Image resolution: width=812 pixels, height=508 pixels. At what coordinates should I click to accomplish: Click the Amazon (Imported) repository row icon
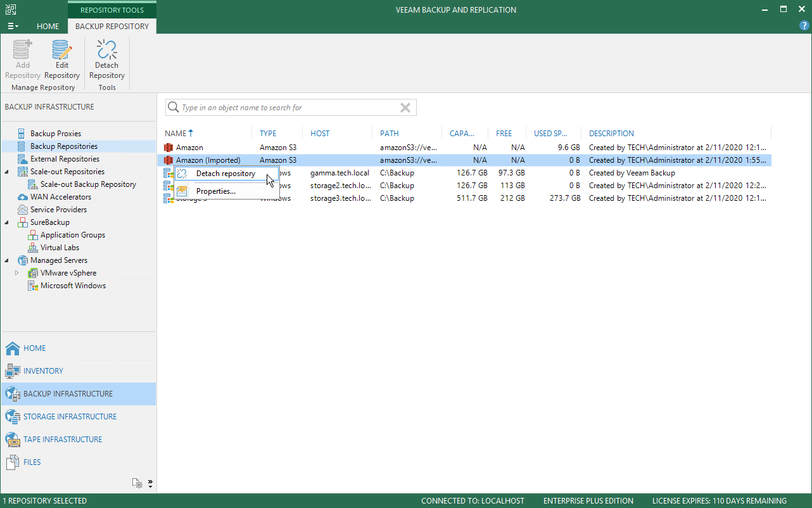pos(168,160)
